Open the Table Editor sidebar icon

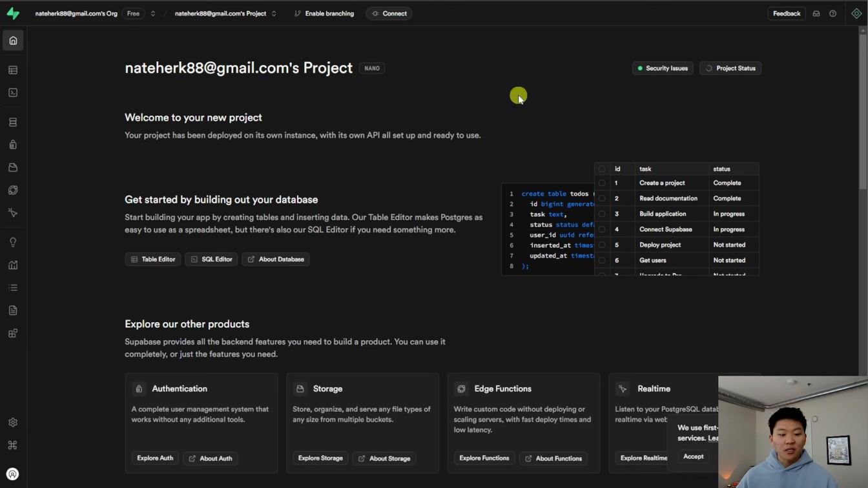[13, 70]
